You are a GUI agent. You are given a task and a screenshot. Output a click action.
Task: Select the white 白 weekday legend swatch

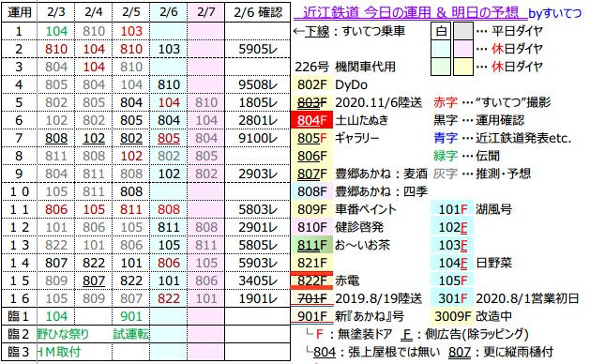(x=441, y=31)
